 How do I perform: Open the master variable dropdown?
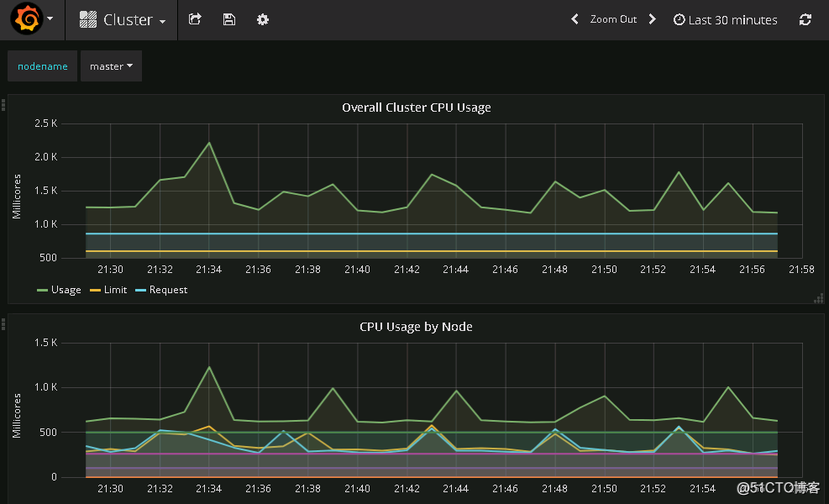click(111, 66)
